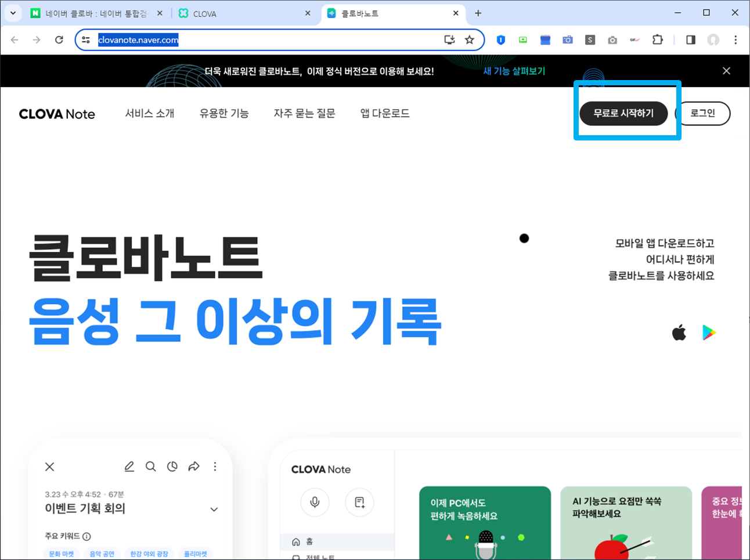This screenshot has width=750, height=560.
Task: Click the X icon in the mobile preview
Action: 50,467
